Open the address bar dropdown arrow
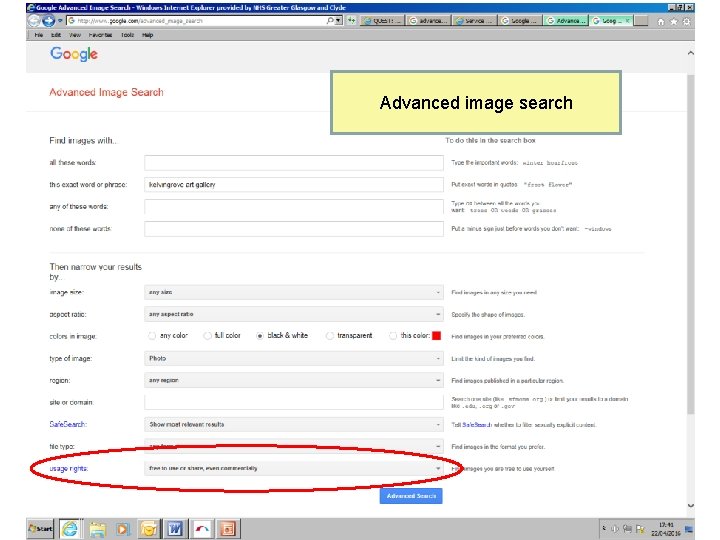Viewport: 720px width, 540px height. click(338, 21)
